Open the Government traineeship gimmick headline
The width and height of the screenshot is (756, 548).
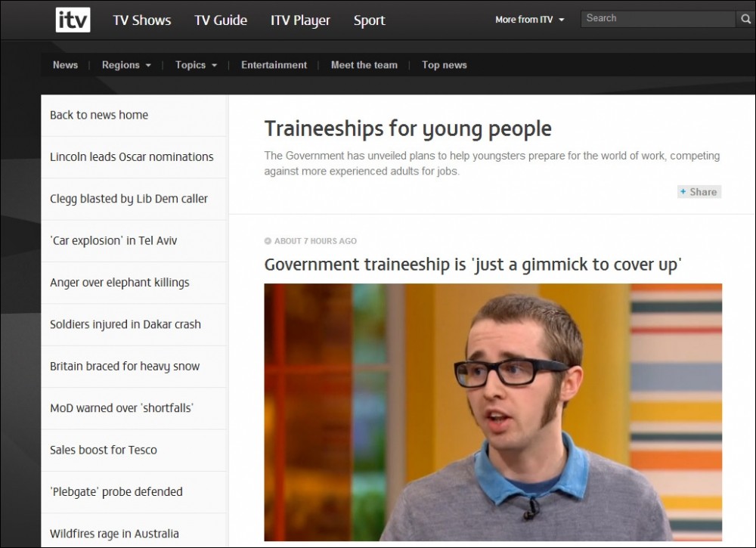pos(473,265)
